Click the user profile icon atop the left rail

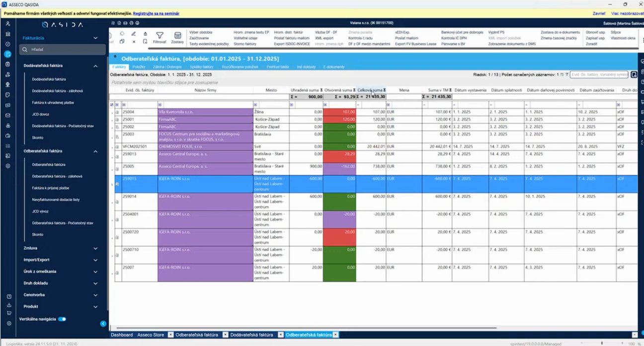[8, 24]
